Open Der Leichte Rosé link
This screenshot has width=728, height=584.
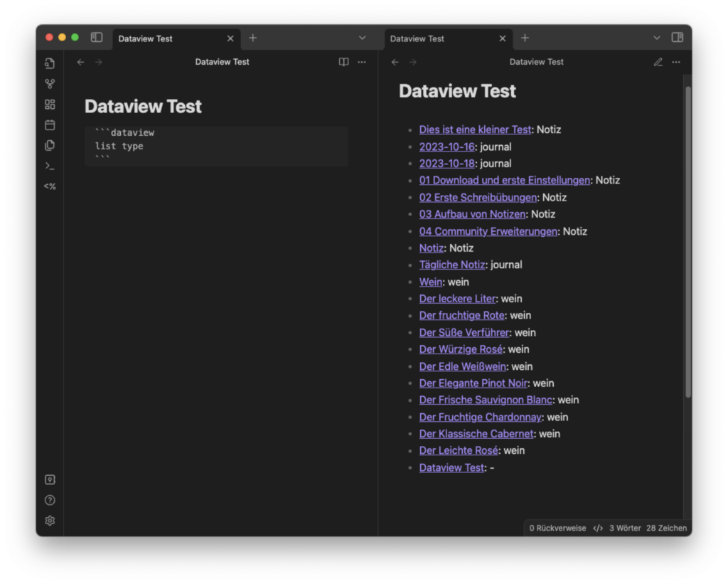pyautogui.click(x=459, y=451)
